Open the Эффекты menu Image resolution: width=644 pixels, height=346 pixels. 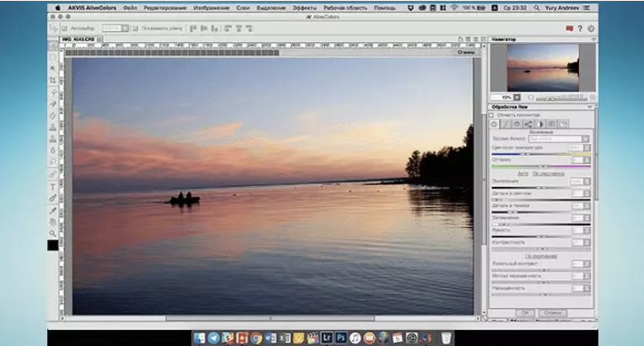click(x=304, y=8)
